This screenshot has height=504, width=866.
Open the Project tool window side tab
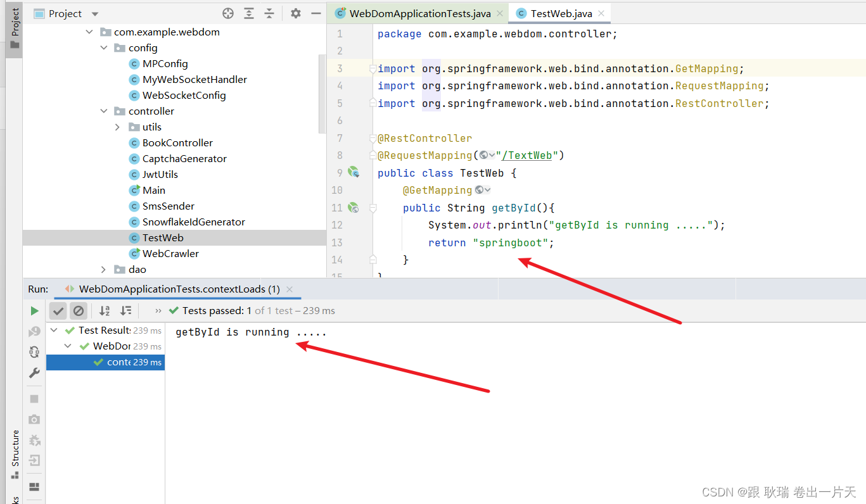(14, 28)
